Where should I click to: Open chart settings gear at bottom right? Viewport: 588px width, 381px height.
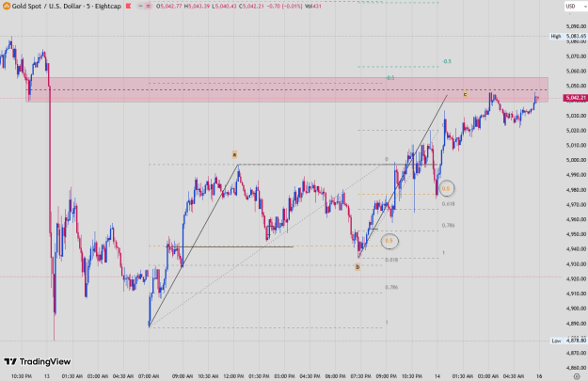(x=577, y=376)
